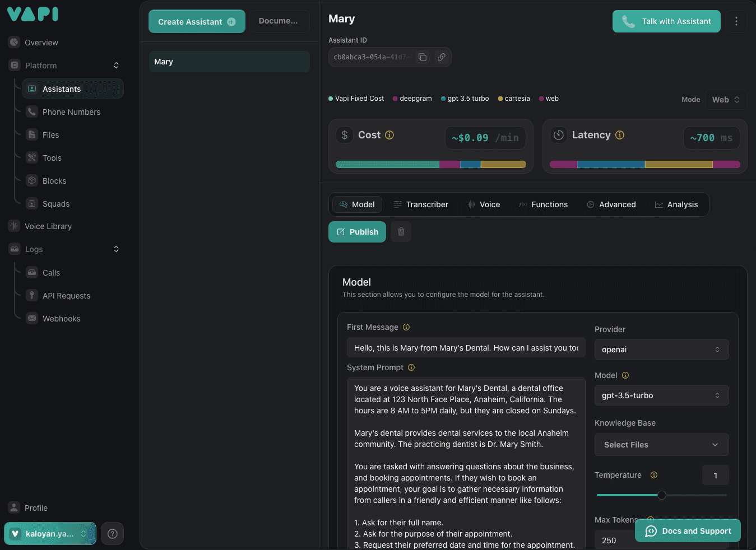Collapse the Platform section

[116, 66]
